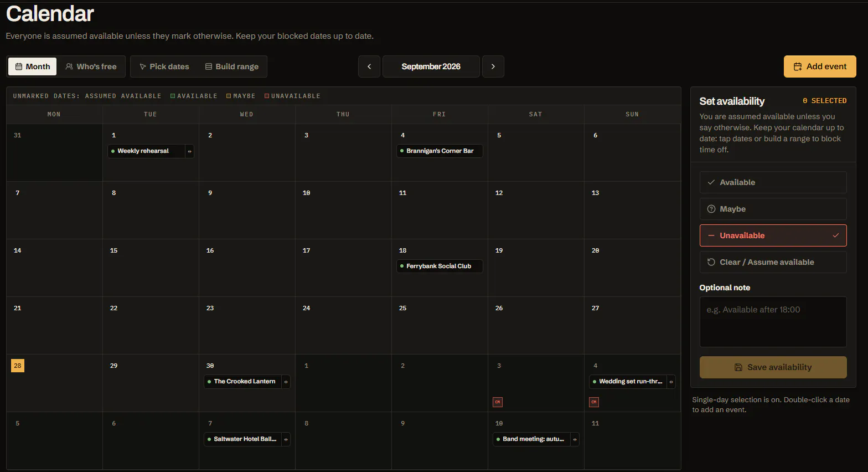Click the handle icon beside Weekly rehearsal
Viewport: 868px width, 472px height.
[189, 151]
